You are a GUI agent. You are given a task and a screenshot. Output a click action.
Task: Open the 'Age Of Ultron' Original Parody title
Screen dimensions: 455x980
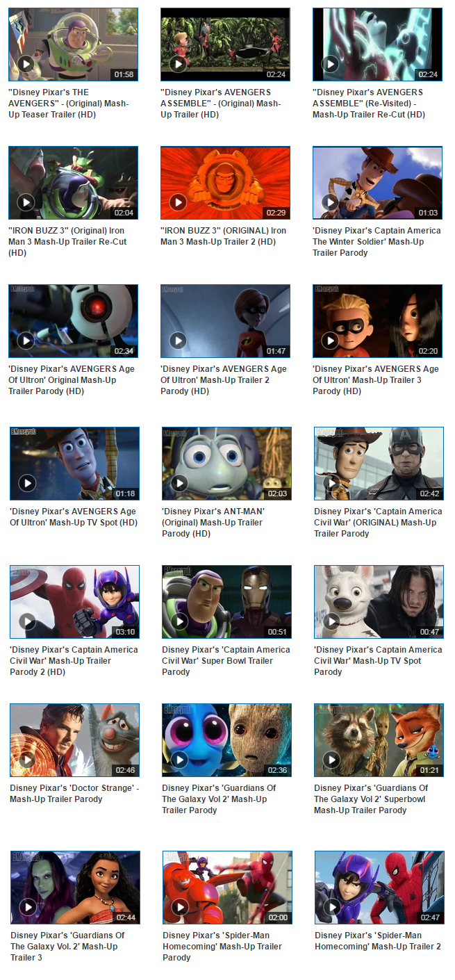[x=72, y=380]
